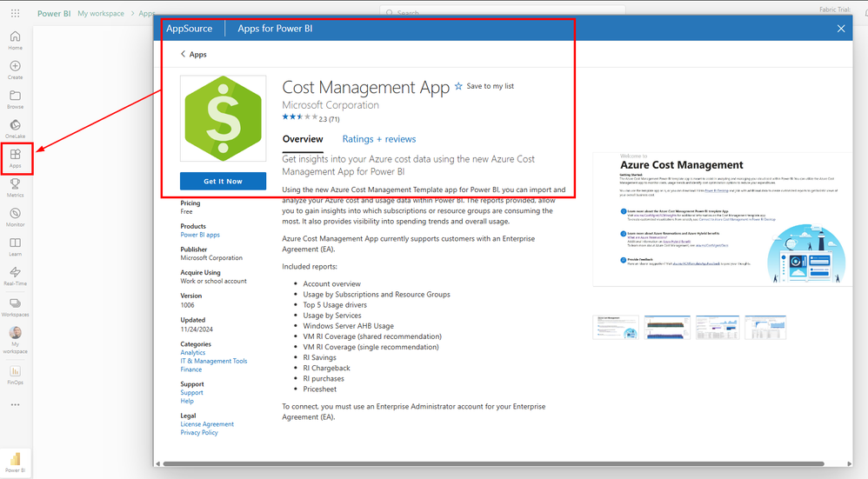Click 'Pricesheet' list item

319,389
